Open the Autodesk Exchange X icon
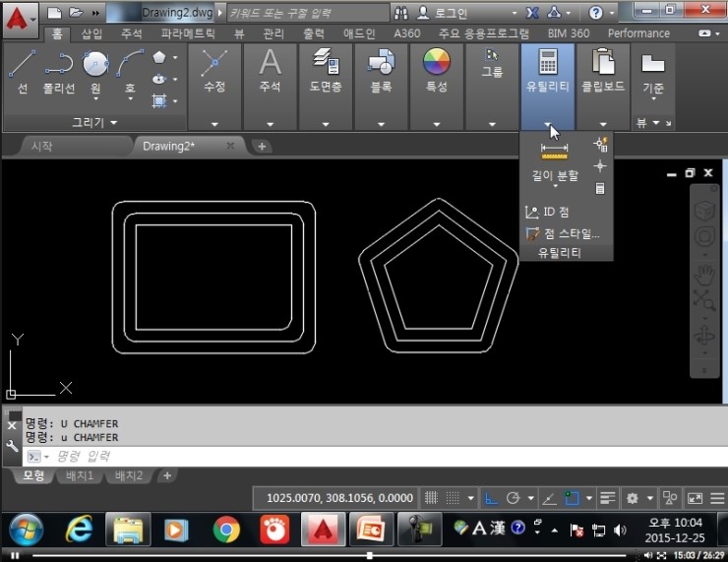 532,13
